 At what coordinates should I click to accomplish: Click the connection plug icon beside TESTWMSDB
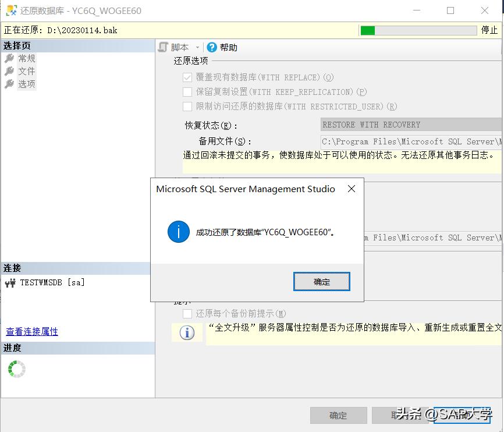coord(10,283)
